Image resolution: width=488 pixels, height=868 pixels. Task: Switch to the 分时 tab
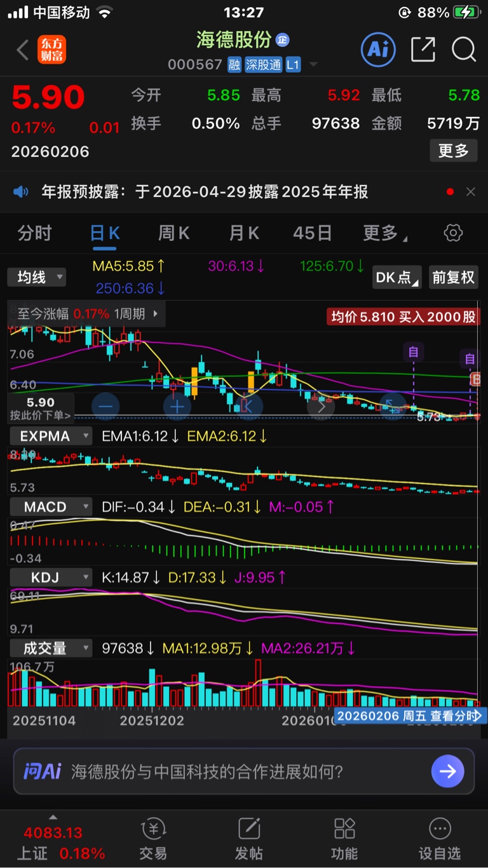pos(34,233)
